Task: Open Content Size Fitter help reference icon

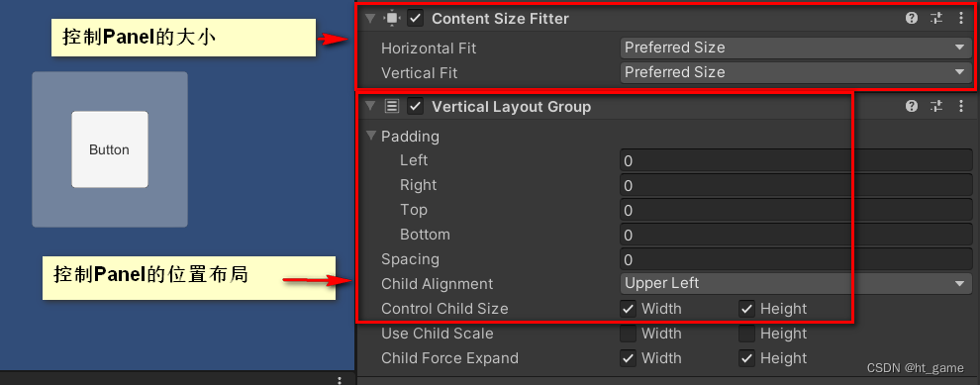Action: [912, 18]
